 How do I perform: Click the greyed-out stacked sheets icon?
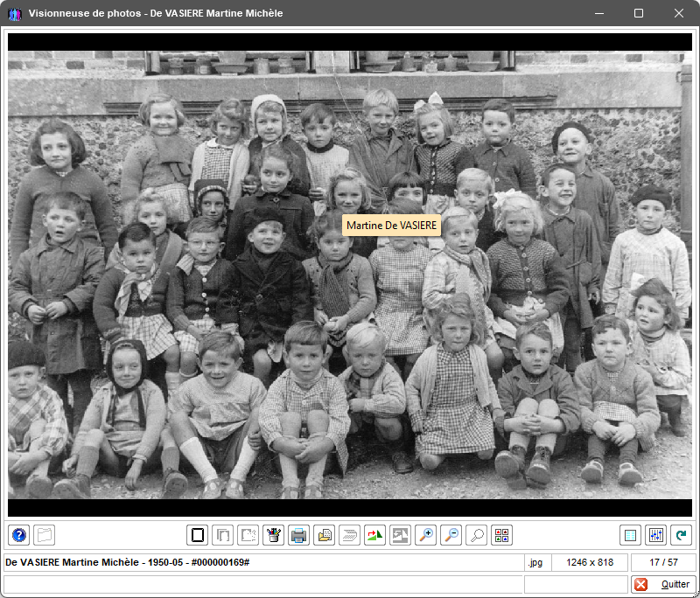[350, 535]
